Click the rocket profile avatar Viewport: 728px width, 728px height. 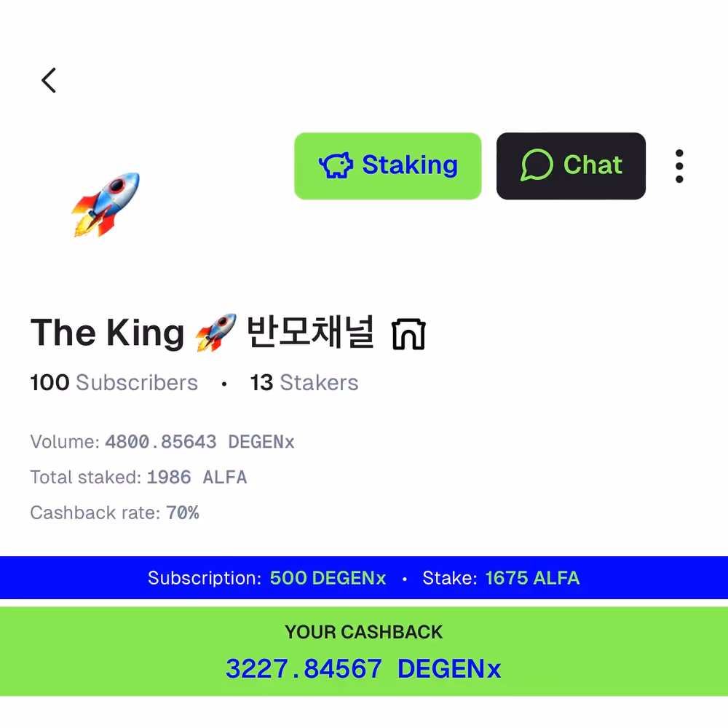click(x=106, y=205)
